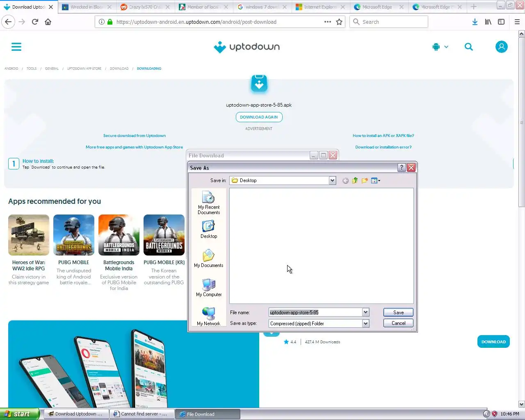This screenshot has height=420, width=525.
Task: Go back in Firefox history
Action: tap(9, 22)
